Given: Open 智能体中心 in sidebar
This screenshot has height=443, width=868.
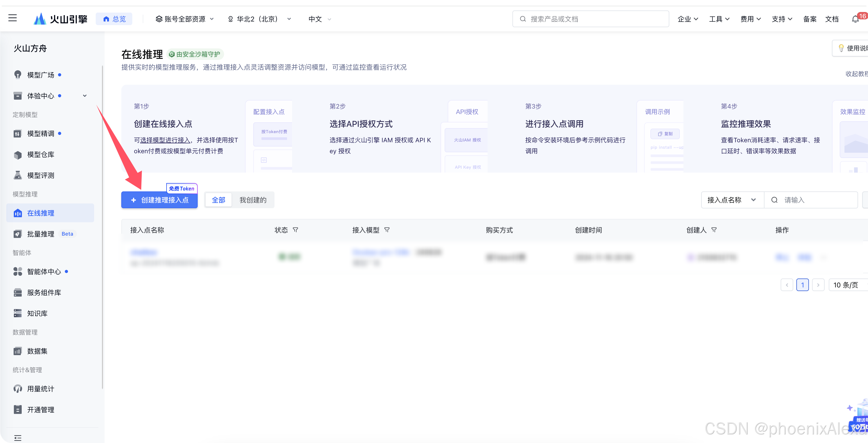Looking at the screenshot, I should pos(44,272).
